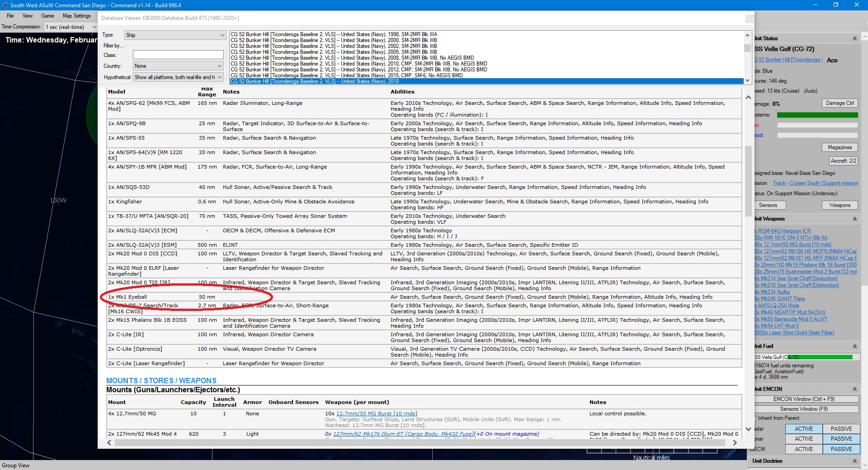Open the Hypothetical platforms dropdown
868x470 pixels.
point(178,77)
